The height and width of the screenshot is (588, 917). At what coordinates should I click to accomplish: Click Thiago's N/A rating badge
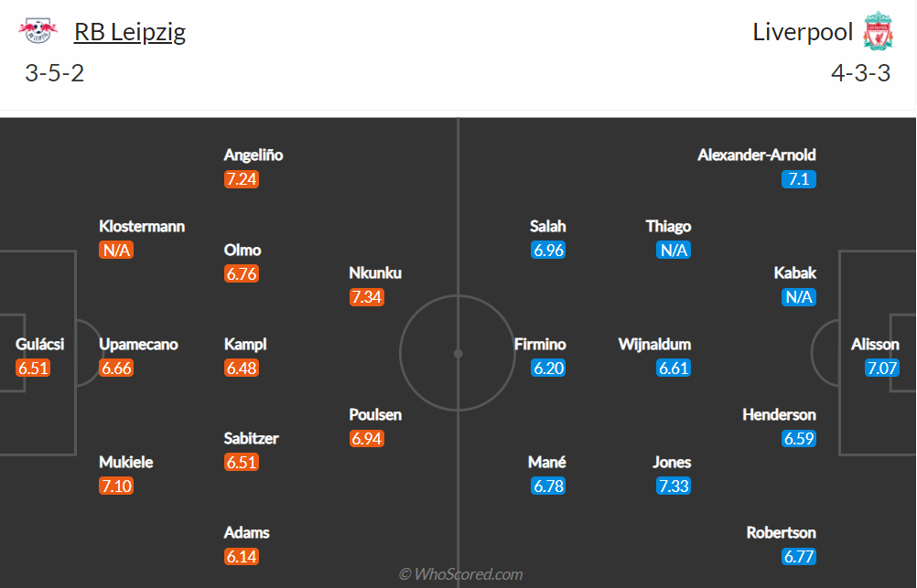coord(674,251)
